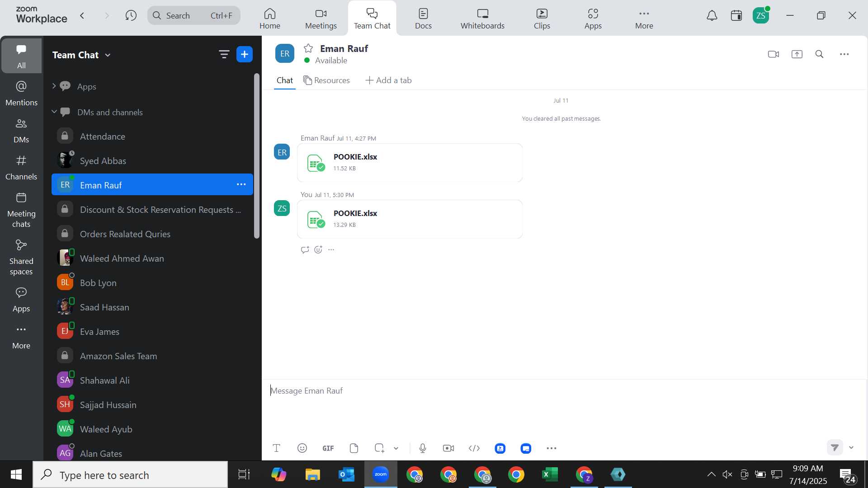Select DMs in left rail
868x488 pixels.
coord(21,130)
